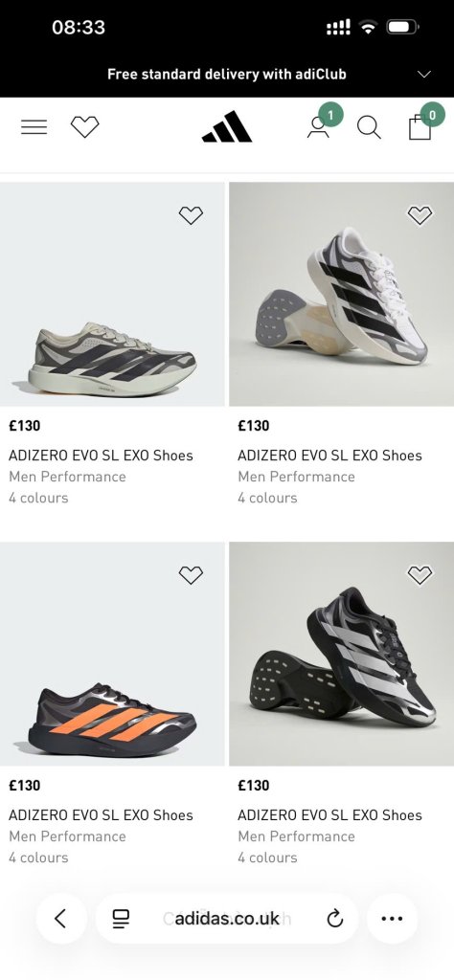Open ADIZERO EVO SL EXO title under white shoe
Viewport: 454px width, 980px height.
click(x=329, y=456)
